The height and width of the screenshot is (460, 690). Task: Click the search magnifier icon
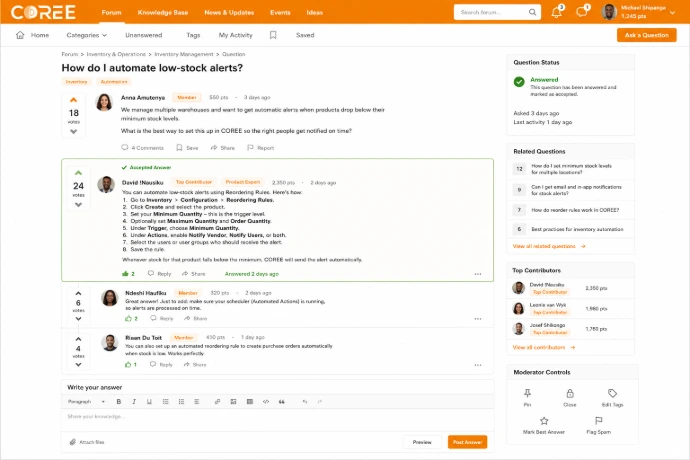coord(532,12)
